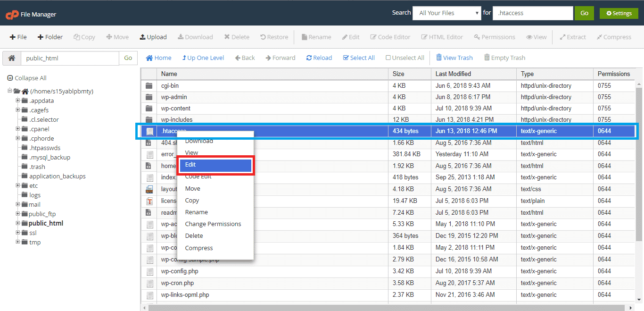Click the public_html path input field
The image size is (644, 311).
pyautogui.click(x=70, y=58)
